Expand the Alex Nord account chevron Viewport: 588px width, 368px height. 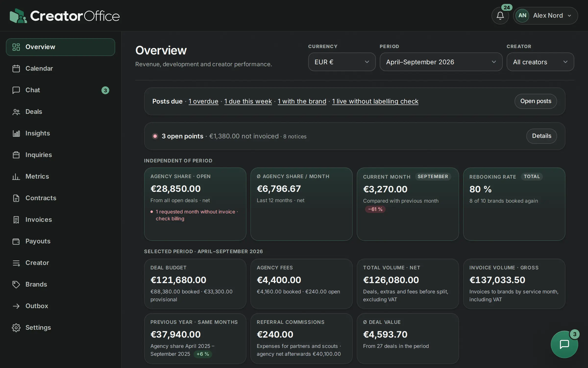[x=569, y=16]
